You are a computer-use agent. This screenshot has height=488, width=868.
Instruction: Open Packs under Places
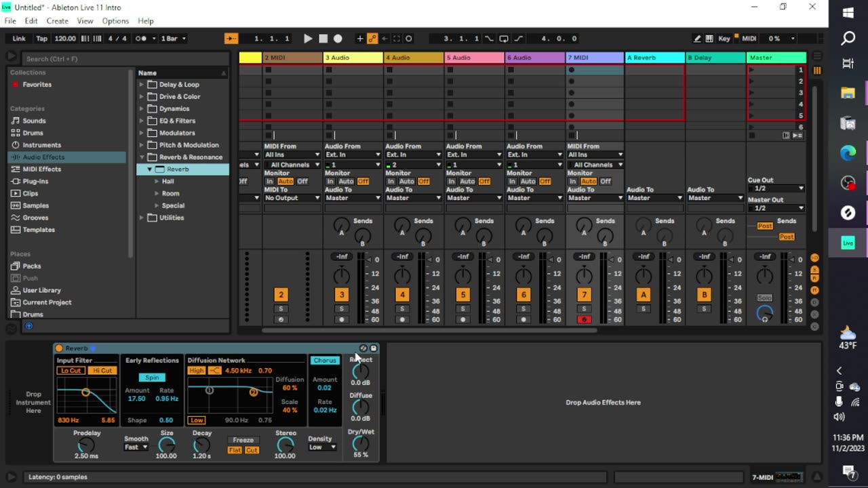pos(31,266)
